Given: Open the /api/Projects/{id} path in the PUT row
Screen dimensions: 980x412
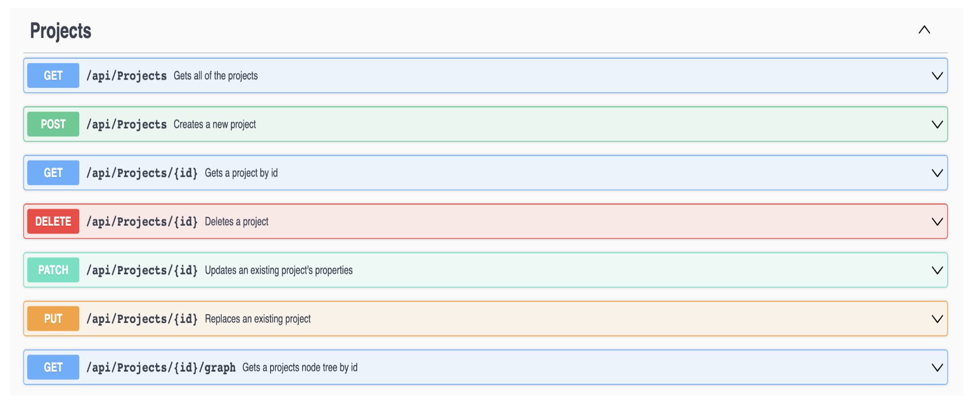Looking at the screenshot, I should 142,319.
